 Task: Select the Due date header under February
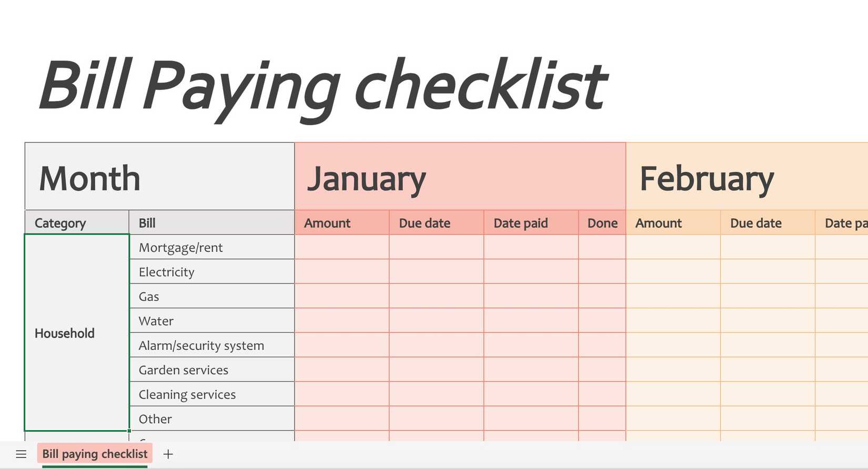[755, 223]
